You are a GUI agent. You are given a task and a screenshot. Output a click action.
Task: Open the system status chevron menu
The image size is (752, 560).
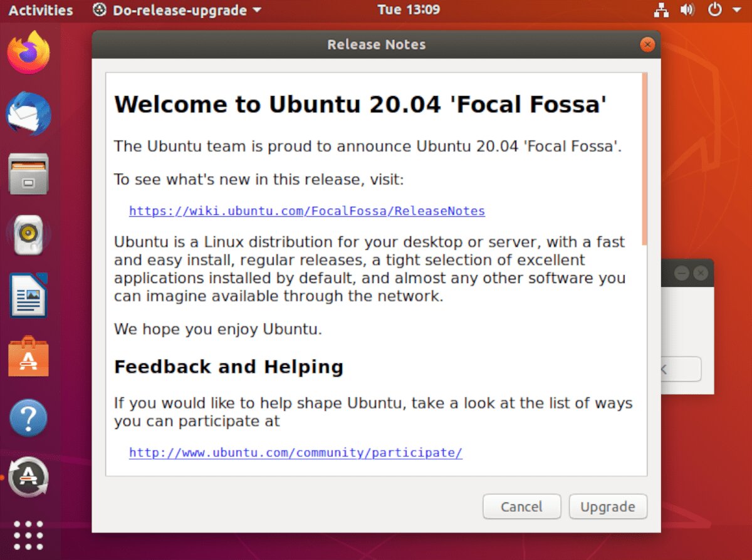[738, 10]
